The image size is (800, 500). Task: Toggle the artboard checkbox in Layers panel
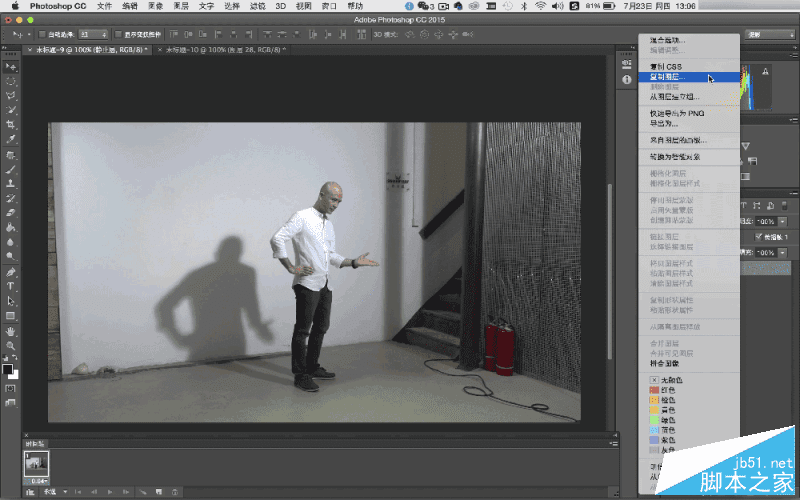(x=758, y=237)
